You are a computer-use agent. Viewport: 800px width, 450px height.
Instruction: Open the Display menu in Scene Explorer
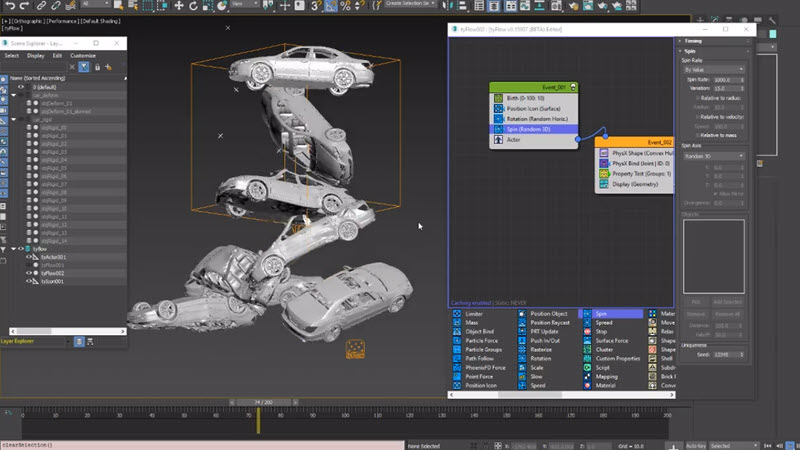coord(36,56)
